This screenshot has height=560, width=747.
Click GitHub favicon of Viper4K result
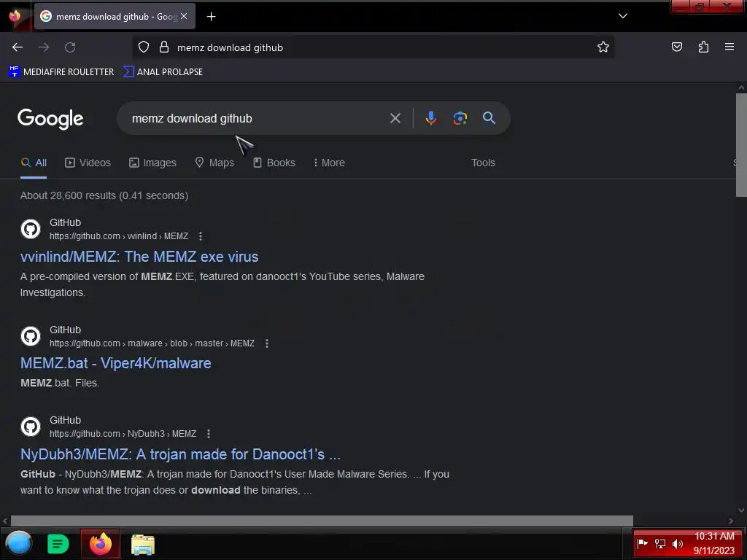click(31, 336)
